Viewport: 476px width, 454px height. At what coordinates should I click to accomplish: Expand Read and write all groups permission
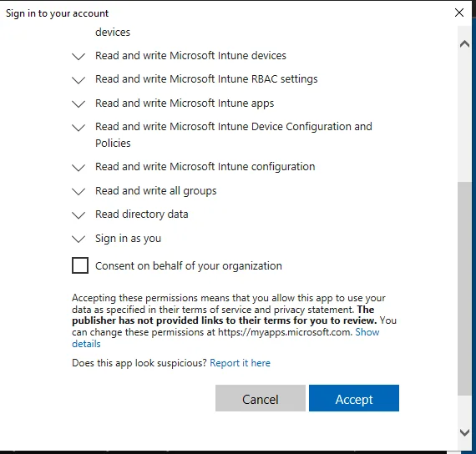(x=78, y=192)
